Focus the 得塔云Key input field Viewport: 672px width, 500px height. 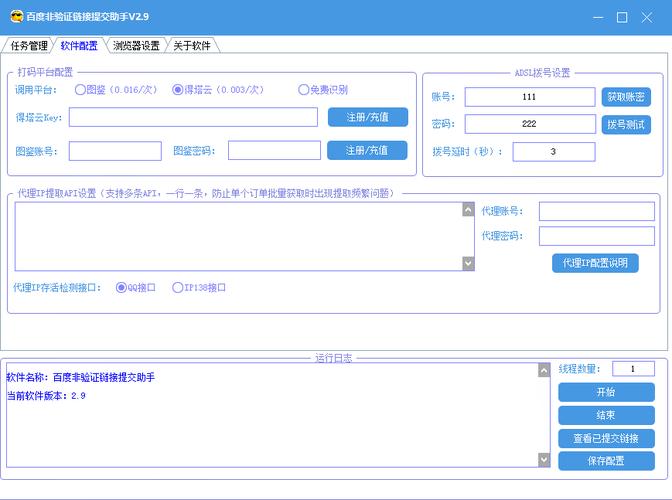click(193, 117)
